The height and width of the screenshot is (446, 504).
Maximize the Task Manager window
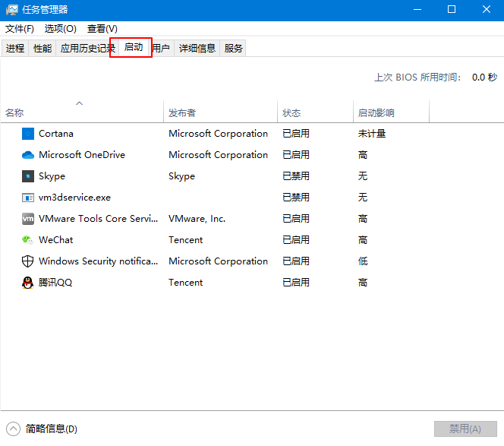pos(452,9)
